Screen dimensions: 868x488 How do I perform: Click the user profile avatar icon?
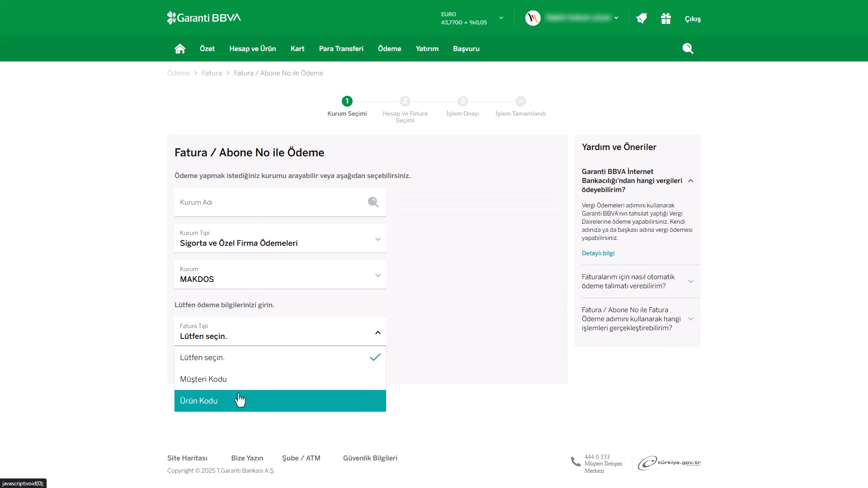pyautogui.click(x=533, y=18)
